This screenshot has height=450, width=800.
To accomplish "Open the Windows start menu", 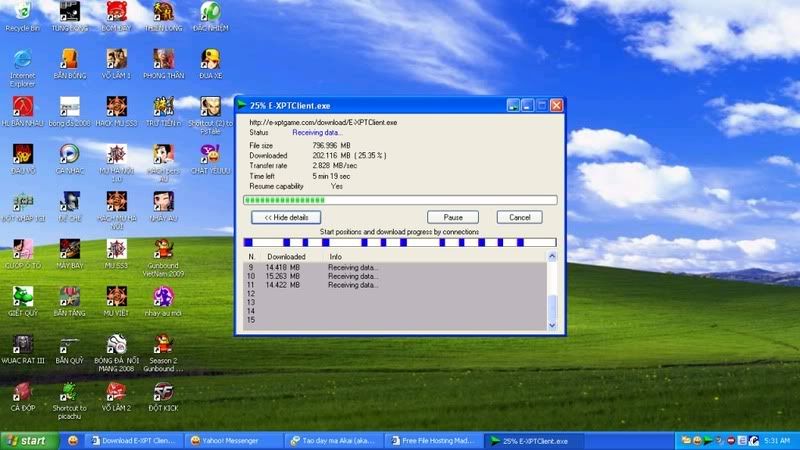I will [x=29, y=441].
